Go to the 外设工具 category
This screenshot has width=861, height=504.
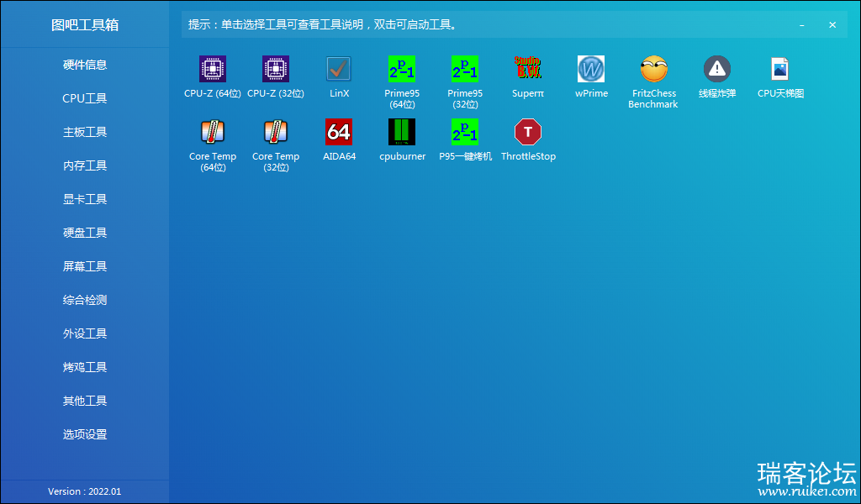pos(85,333)
